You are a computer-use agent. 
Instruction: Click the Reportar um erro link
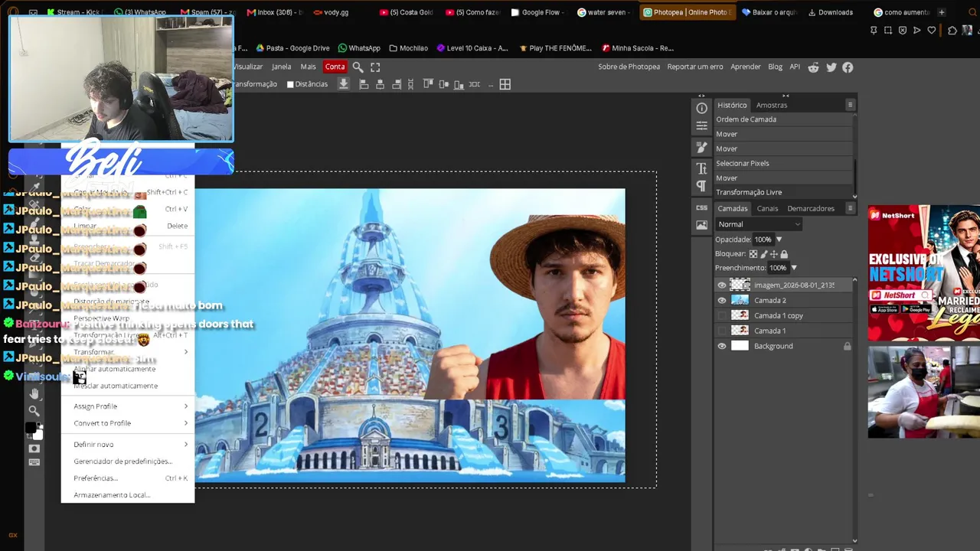695,67
